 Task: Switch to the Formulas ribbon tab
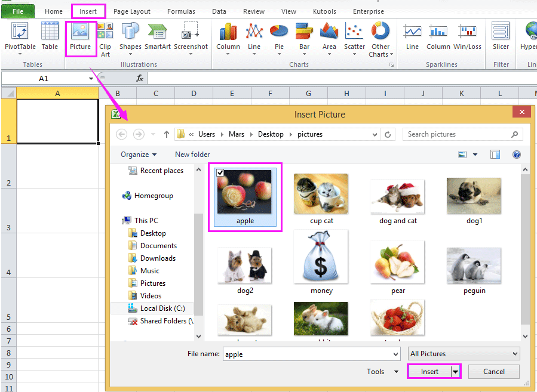tap(181, 11)
